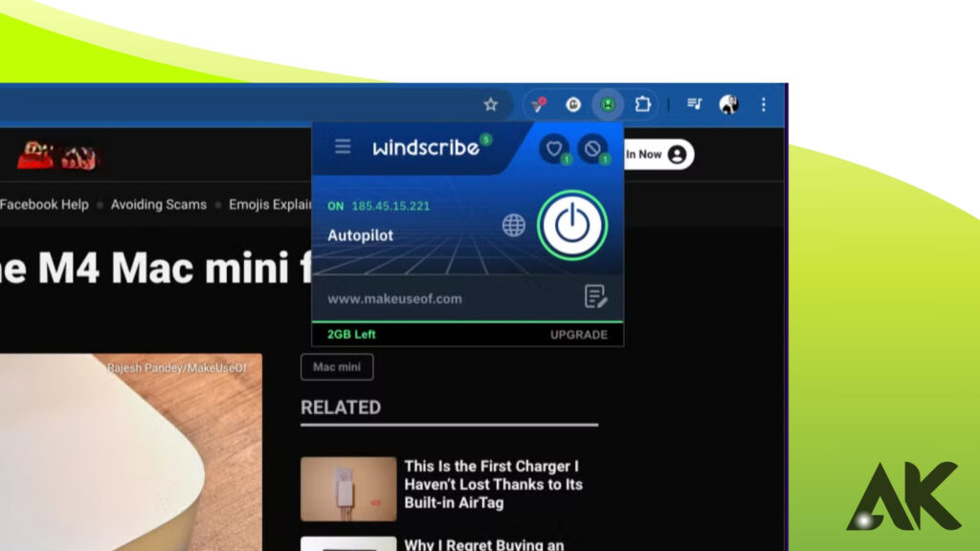Toggle the Windscribe VPN power button
The image size is (980, 551).
click(x=571, y=226)
